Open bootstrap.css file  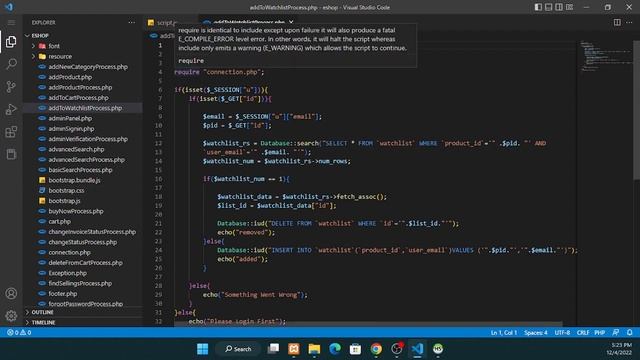(66, 191)
